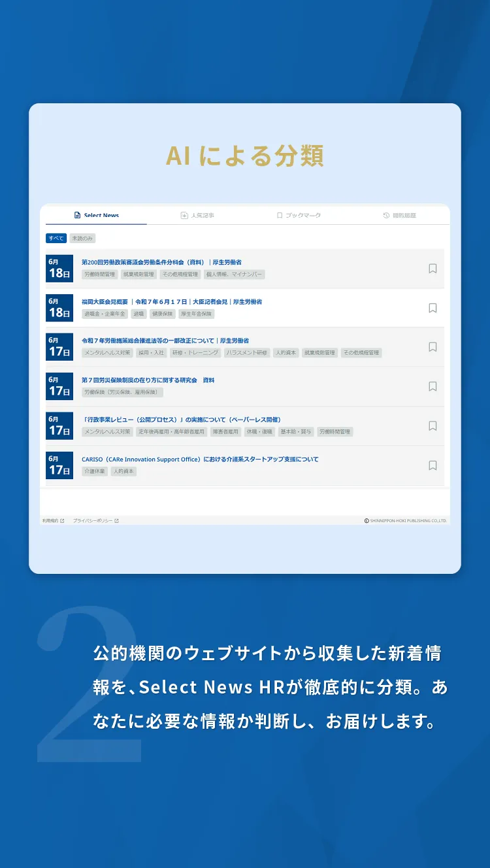Click the 定年後再雇用・高年齢者雇用 tag
This screenshot has width=490, height=868.
coord(171,431)
